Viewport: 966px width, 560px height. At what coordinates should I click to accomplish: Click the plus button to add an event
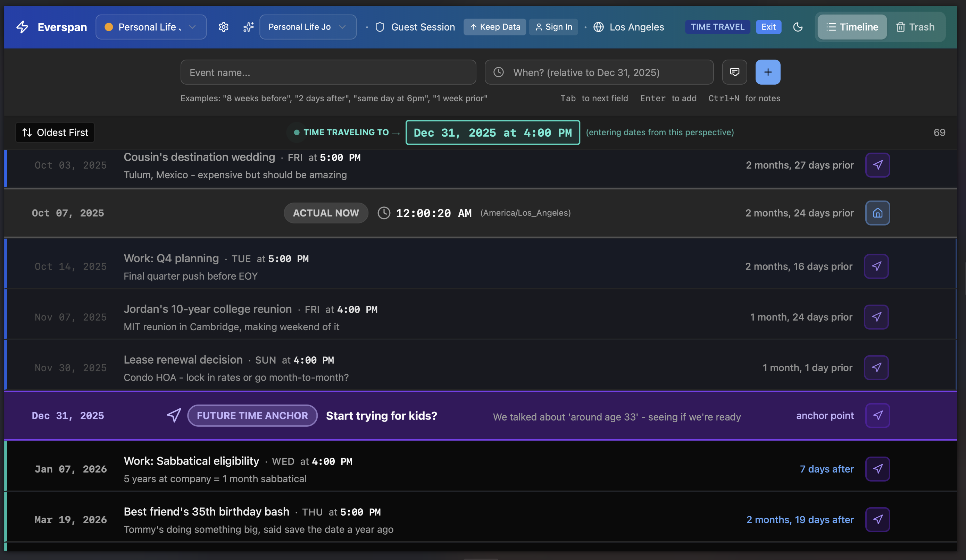pos(768,72)
